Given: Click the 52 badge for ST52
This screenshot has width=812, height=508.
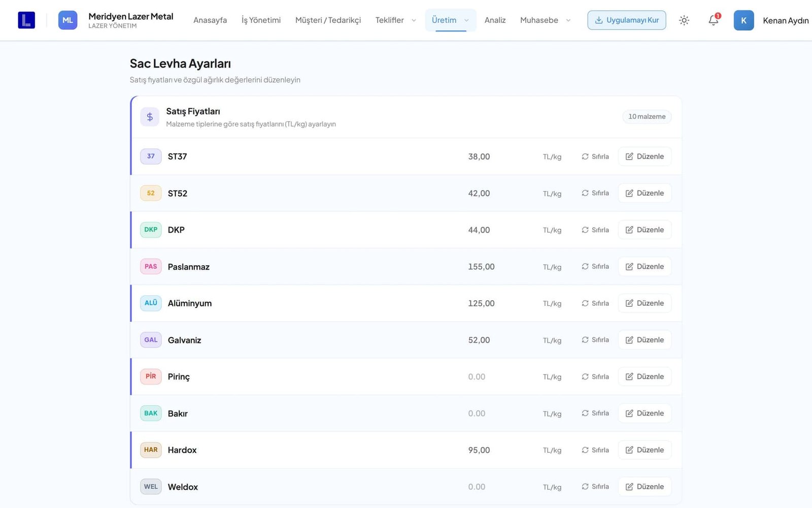Looking at the screenshot, I should [151, 193].
